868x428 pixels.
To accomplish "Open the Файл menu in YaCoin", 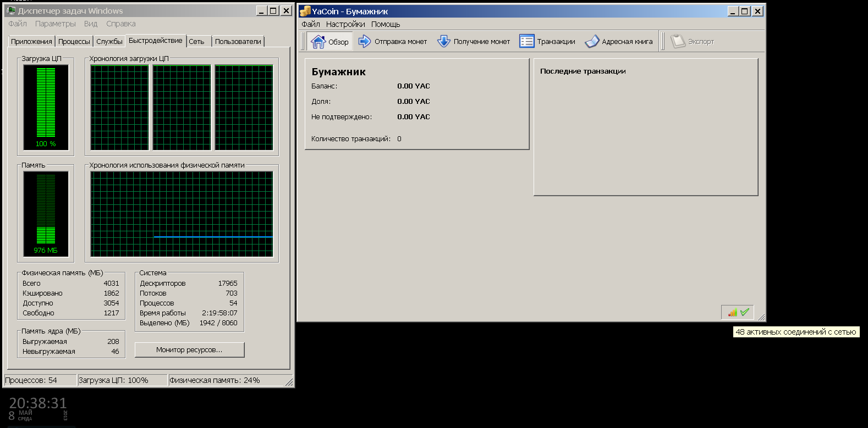I will (x=310, y=24).
